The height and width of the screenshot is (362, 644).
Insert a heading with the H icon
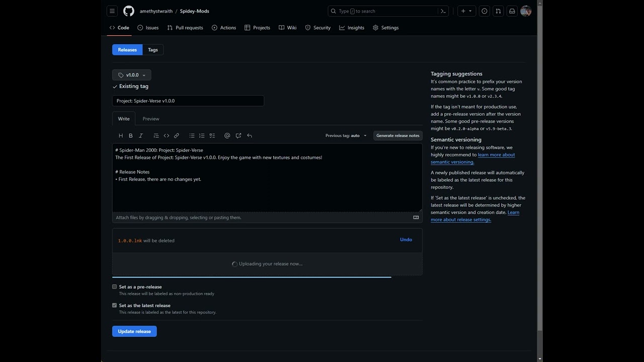click(x=121, y=136)
